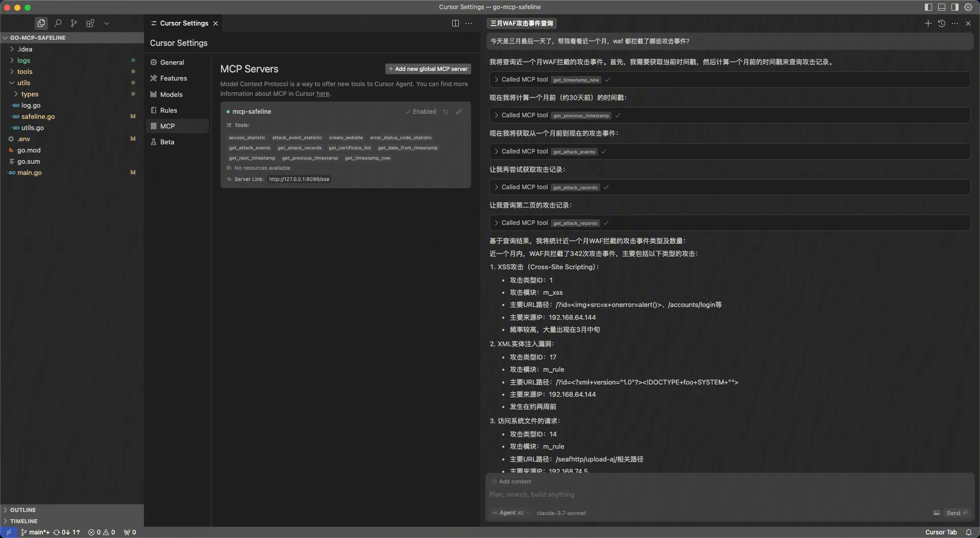
Task: Toggle the mcp-safeline Enabled checkbox
Action: (x=421, y=112)
